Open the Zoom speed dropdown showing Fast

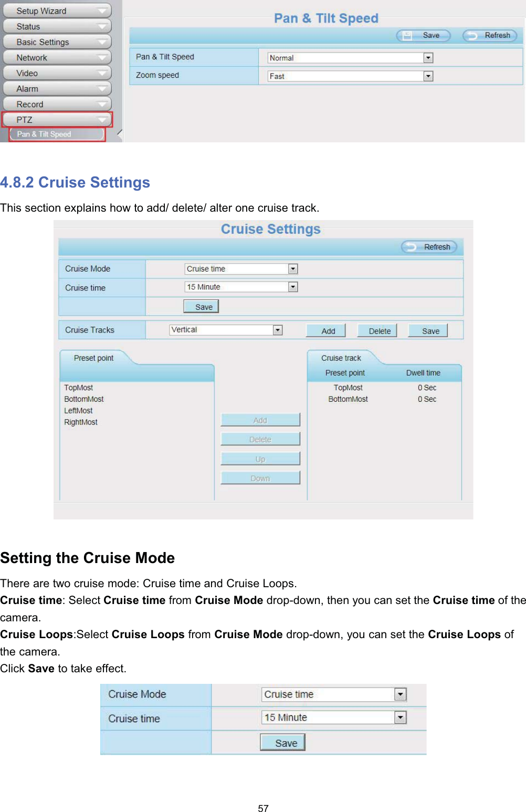coord(350,76)
